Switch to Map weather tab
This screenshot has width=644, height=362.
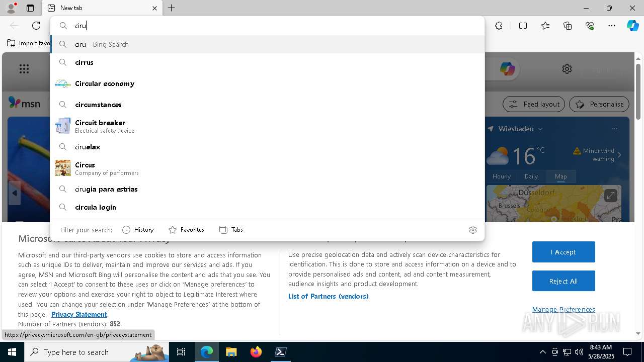coord(561,176)
